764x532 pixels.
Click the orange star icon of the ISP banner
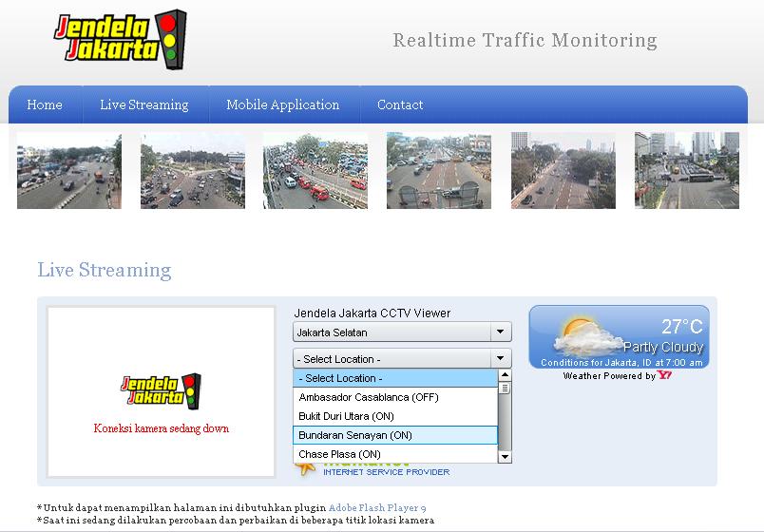coord(305,468)
